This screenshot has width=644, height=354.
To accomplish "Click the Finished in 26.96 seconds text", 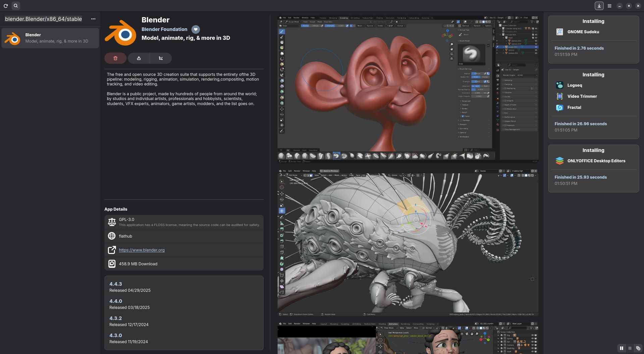I will point(581,124).
